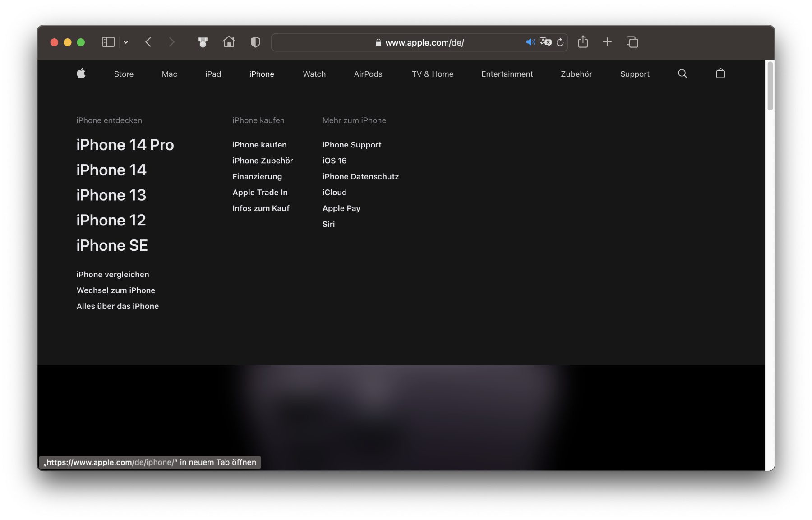The image size is (812, 520).
Task: Close the Safari window with red button
Action: pyautogui.click(x=54, y=42)
